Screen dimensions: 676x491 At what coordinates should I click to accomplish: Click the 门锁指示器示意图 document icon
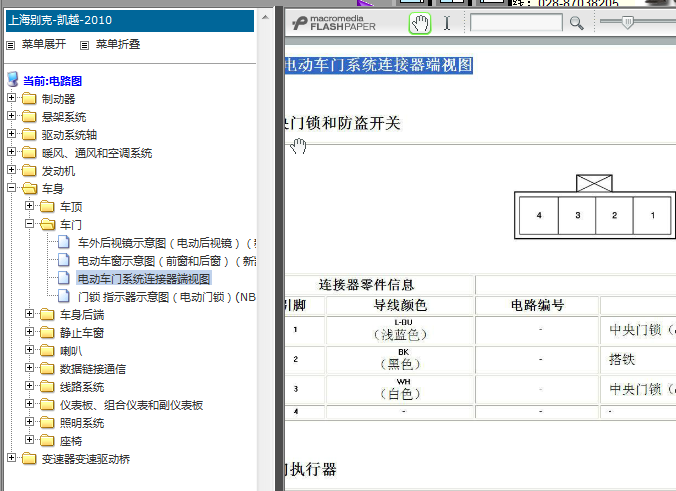tap(64, 296)
